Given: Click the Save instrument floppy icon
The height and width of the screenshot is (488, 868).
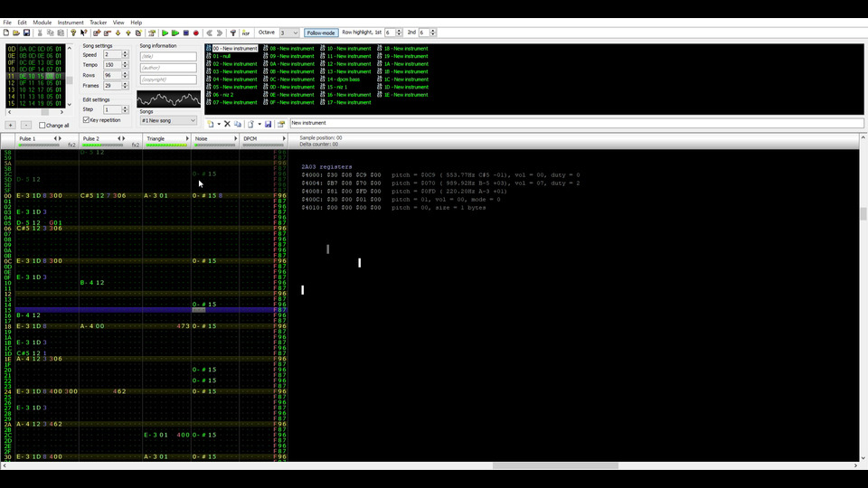Looking at the screenshot, I should point(268,124).
